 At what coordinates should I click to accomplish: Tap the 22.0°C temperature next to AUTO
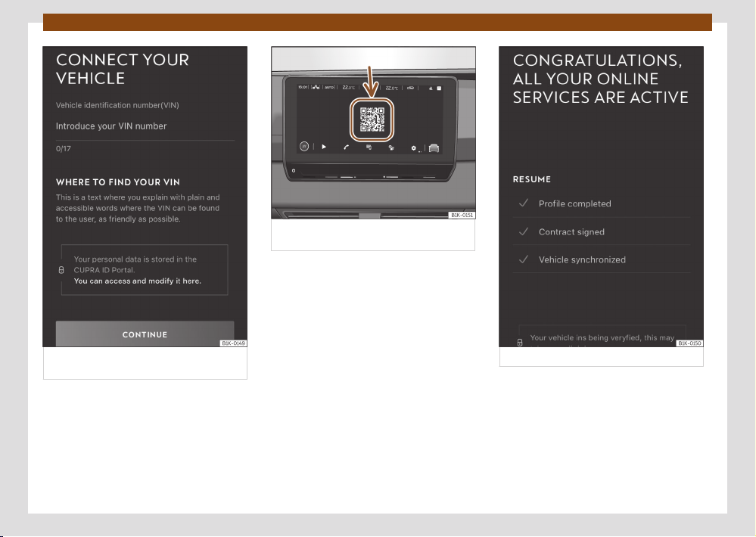(x=349, y=88)
